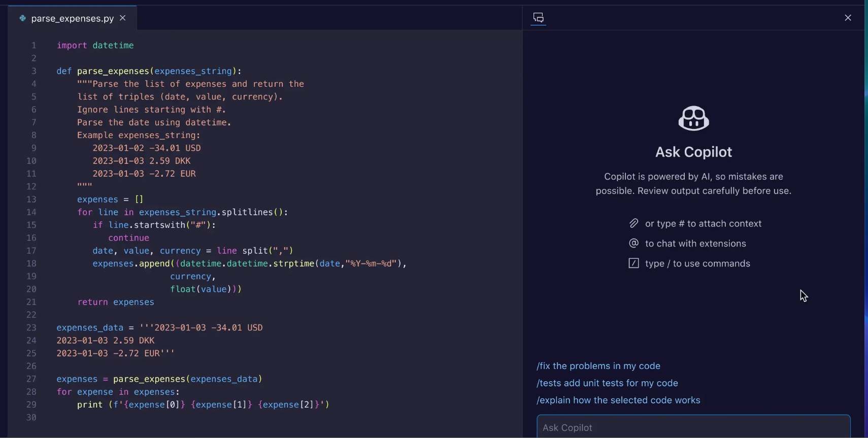This screenshot has width=868, height=438.
Task: Click the 'Copilot is powered by AI' disclaimer
Action: click(x=693, y=184)
